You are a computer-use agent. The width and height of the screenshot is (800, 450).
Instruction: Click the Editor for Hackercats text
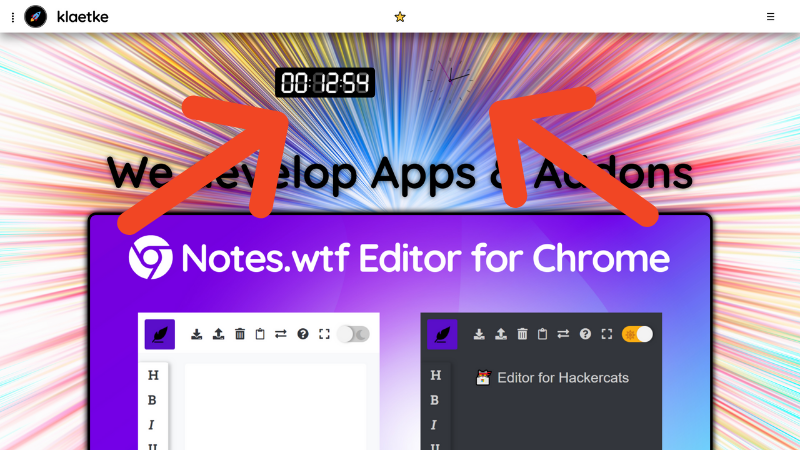563,378
